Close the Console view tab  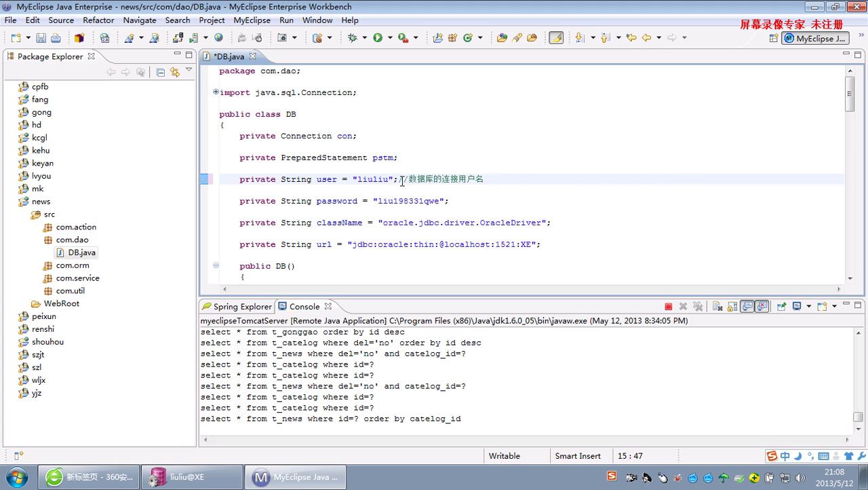tap(328, 307)
